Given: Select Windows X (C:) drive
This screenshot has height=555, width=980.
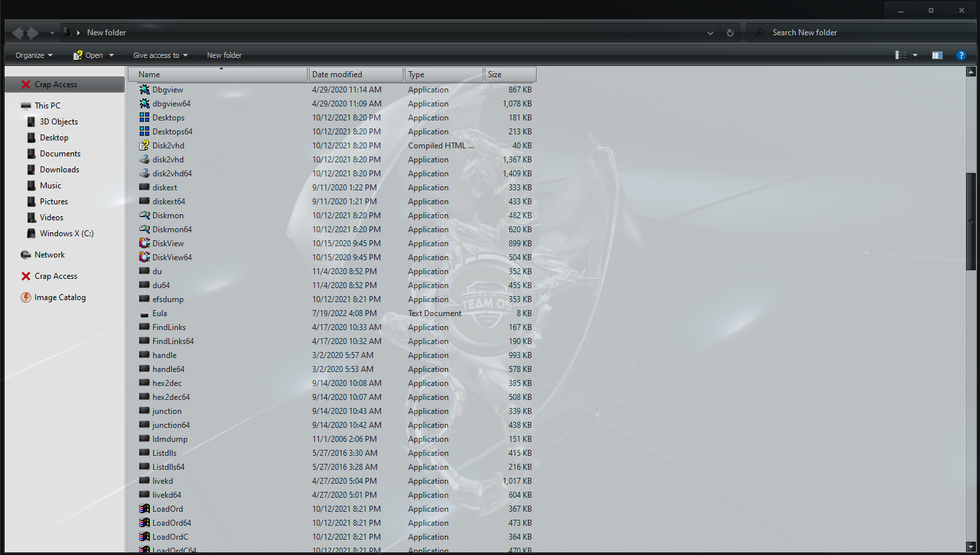Looking at the screenshot, I should pyautogui.click(x=67, y=234).
